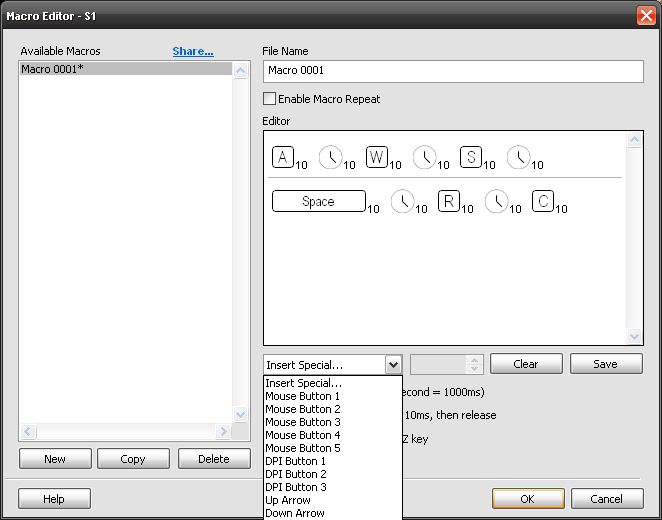Click the editor scroll up arrow

tap(635, 140)
